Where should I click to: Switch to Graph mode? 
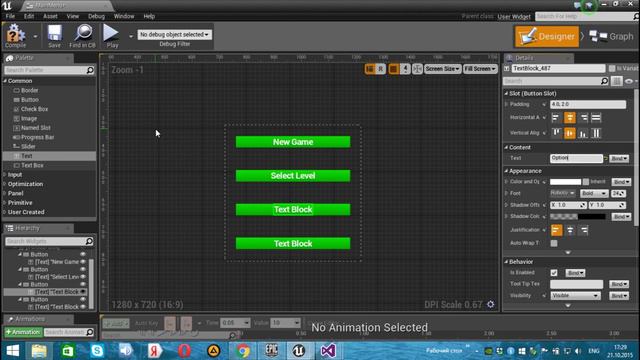click(611, 37)
